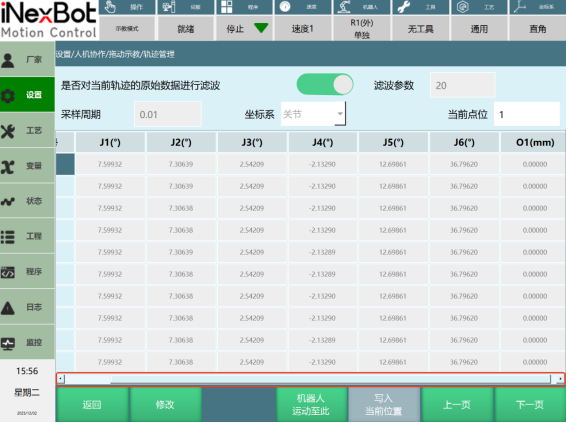Select the 工程 list icon in sidebar
566x423 pixels.
click(8, 237)
